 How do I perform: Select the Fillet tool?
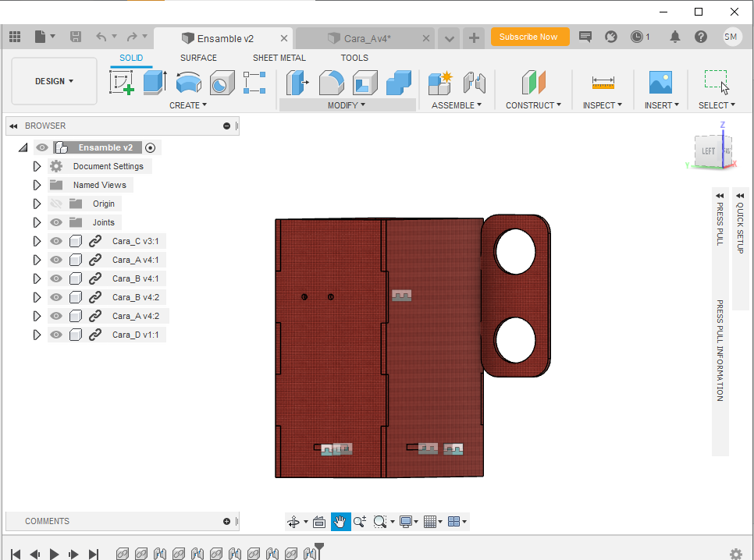(x=331, y=82)
